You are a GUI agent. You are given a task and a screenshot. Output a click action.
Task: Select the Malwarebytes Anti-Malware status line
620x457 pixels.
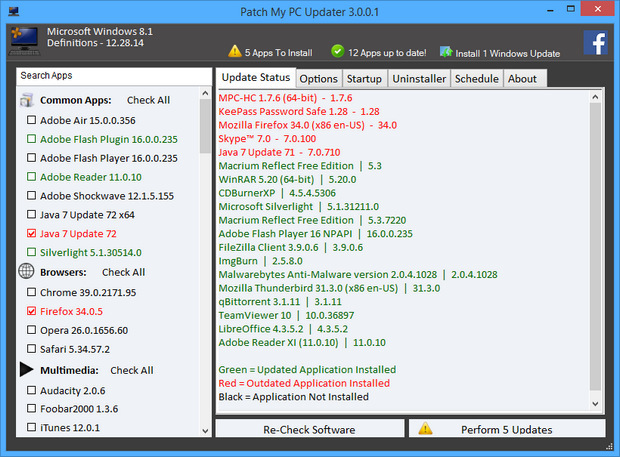tap(358, 274)
